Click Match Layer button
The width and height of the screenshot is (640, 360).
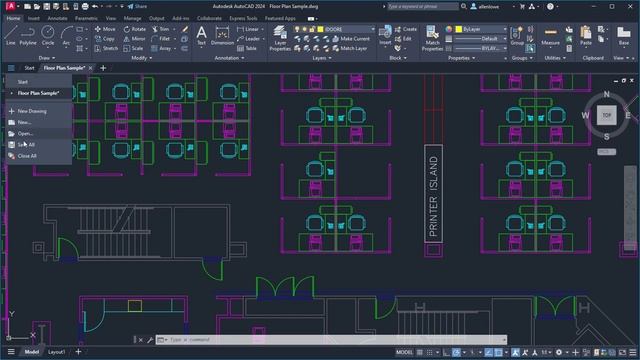(x=350, y=48)
